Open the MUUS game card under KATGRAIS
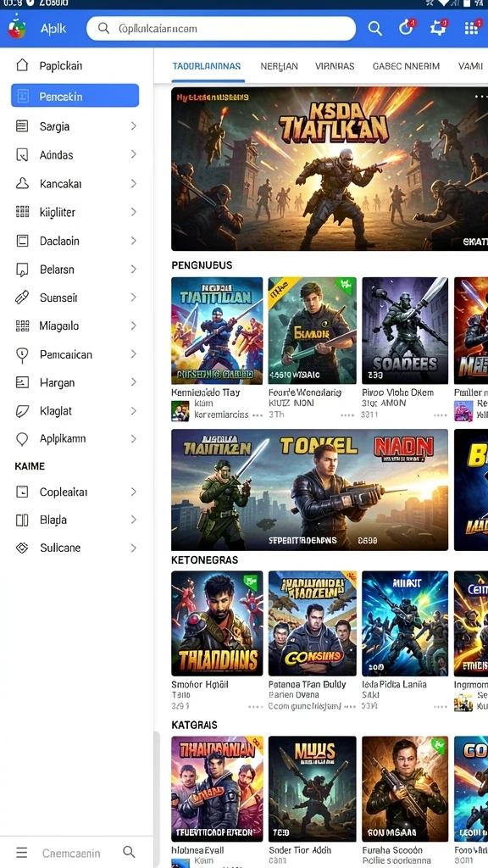 tap(313, 789)
